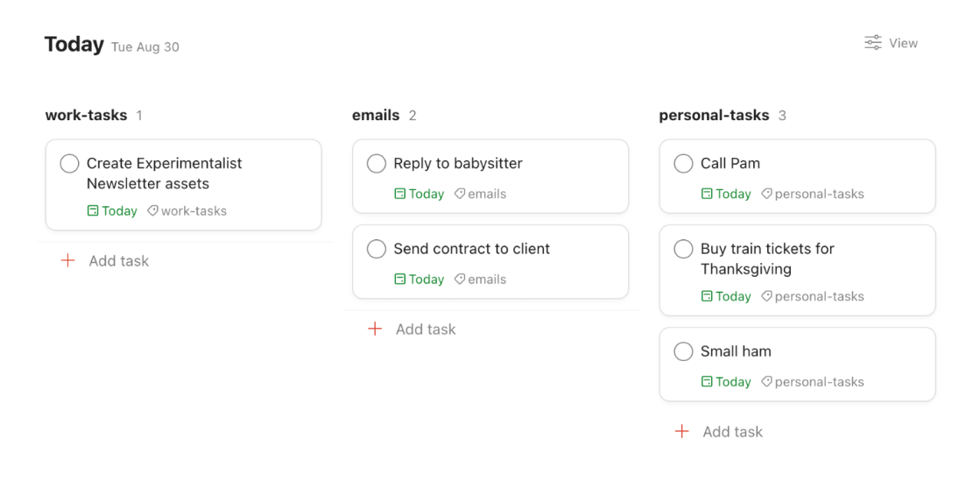Click the plus icon under emails column
The height and width of the screenshot is (489, 980).
[375, 329]
